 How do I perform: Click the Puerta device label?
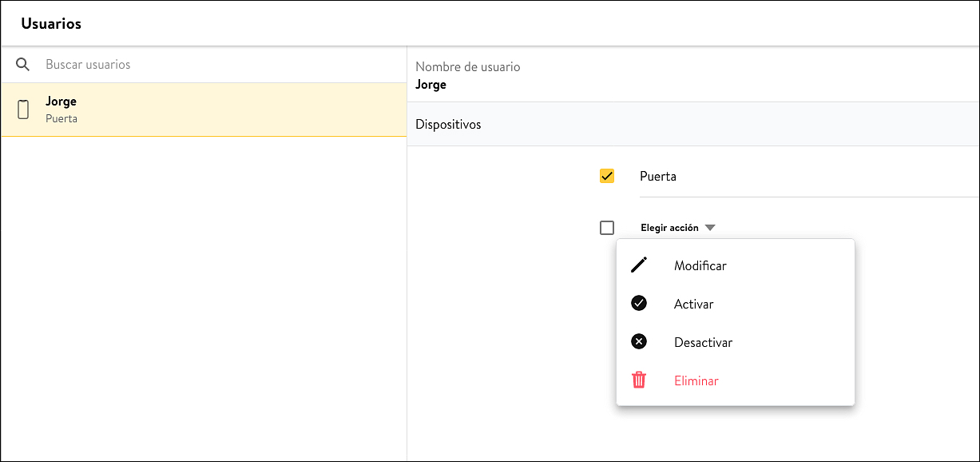[x=658, y=176]
